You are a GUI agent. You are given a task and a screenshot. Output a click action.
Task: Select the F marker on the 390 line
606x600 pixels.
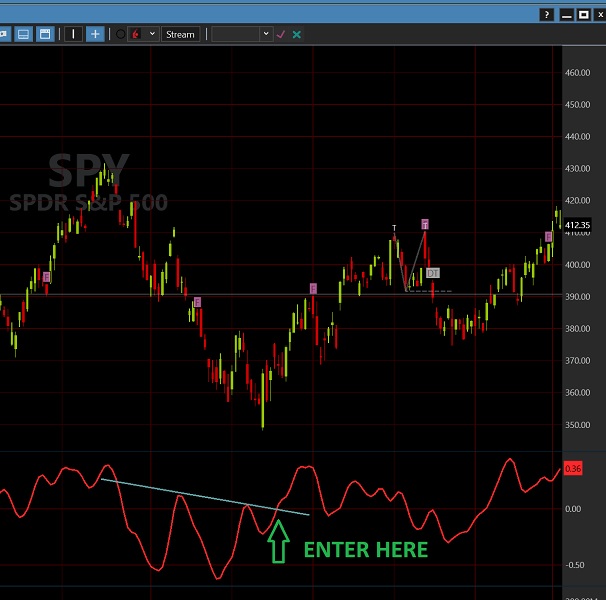click(x=313, y=288)
